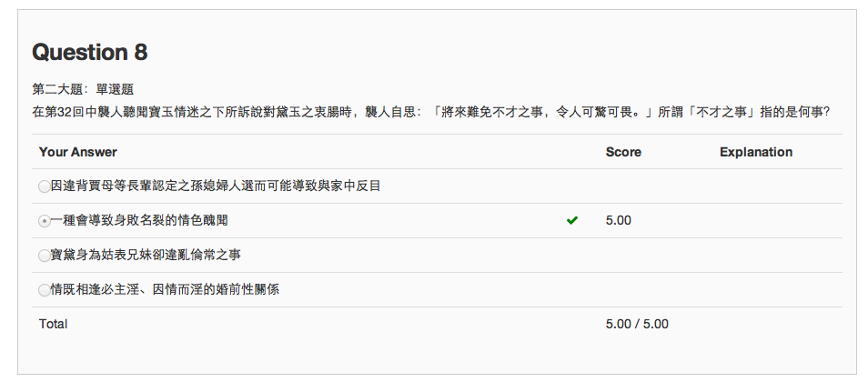Click the 'Score' column header
Viewport: 868px width, 382px height.
click(623, 152)
